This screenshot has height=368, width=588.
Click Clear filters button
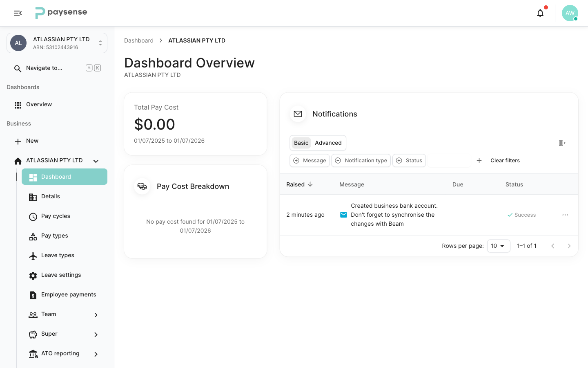coord(505,160)
